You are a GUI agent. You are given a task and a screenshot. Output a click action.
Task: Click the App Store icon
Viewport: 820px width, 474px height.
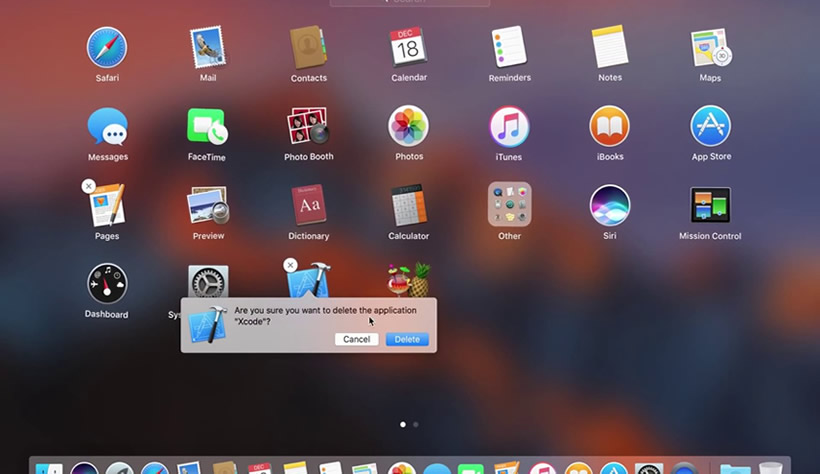tap(710, 126)
